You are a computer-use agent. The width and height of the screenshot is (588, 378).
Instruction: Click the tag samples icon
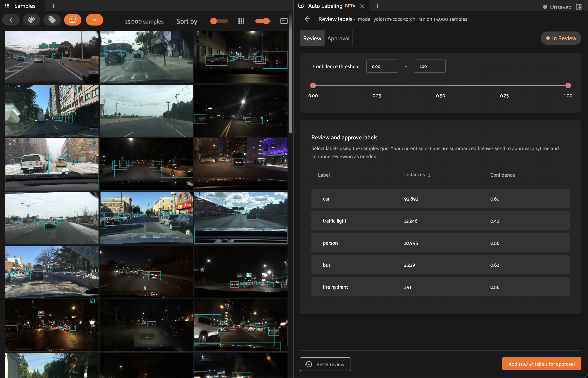(x=52, y=20)
